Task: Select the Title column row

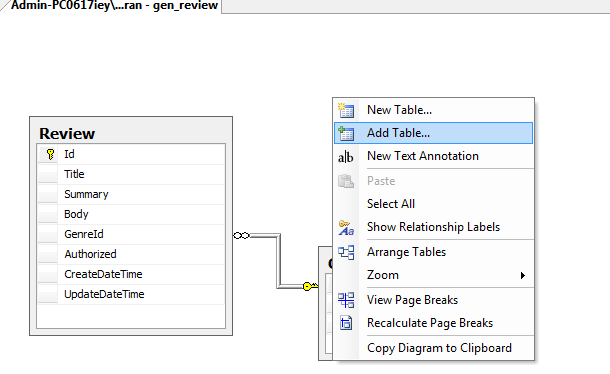Action: 131,174
